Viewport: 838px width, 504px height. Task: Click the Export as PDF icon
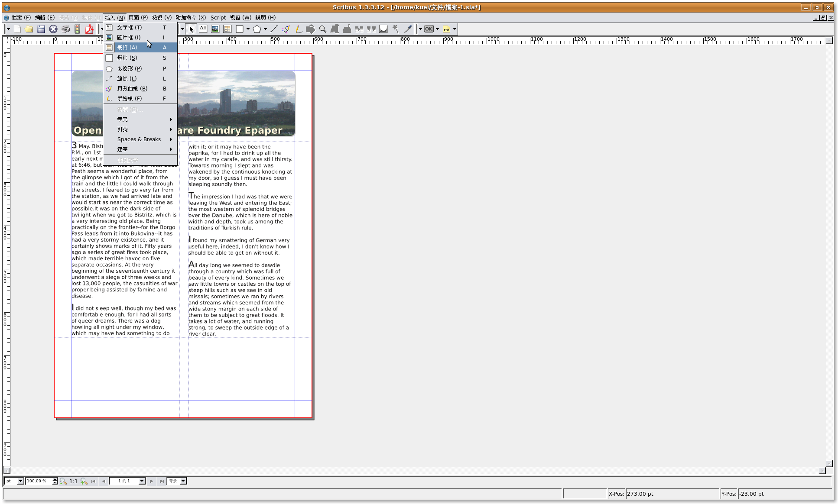pyautogui.click(x=89, y=29)
